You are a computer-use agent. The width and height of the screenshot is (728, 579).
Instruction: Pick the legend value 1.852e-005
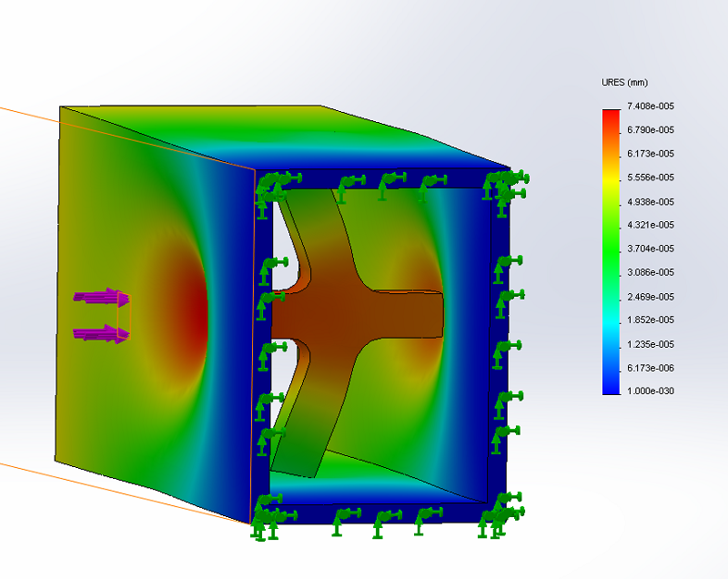pyautogui.click(x=650, y=320)
